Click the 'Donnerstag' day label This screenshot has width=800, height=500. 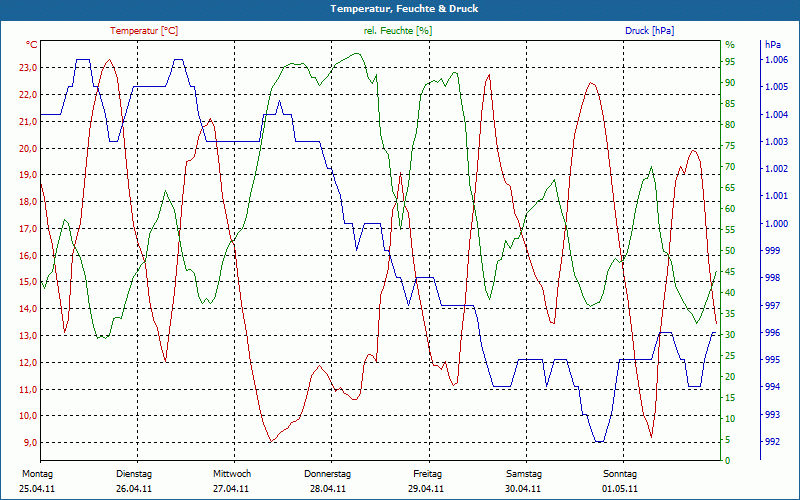(x=328, y=474)
